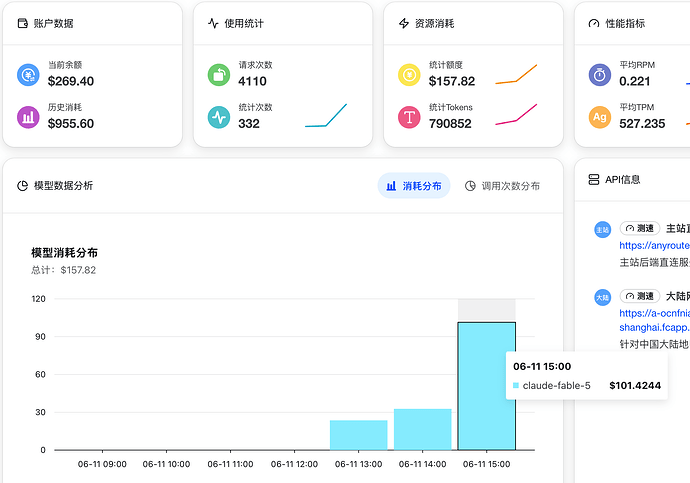This screenshot has height=483, width=690.
Task: Click the blue 当前余额 currency icon
Action: [x=28, y=75]
